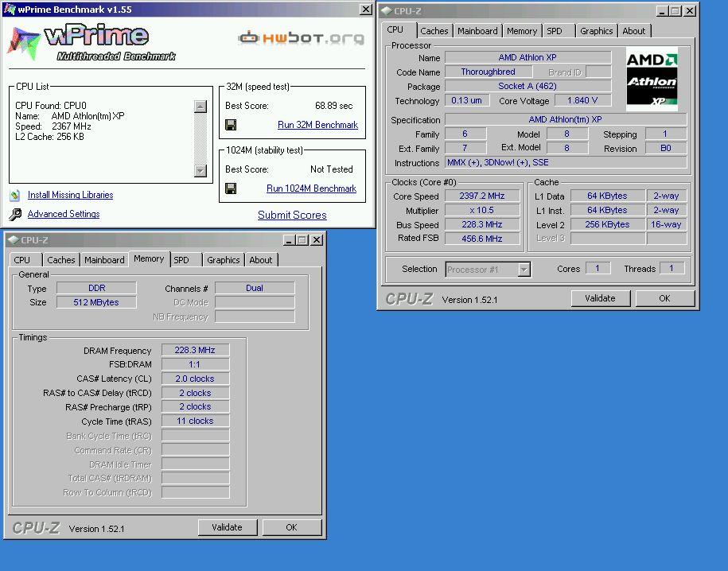Click the Install Missing Libraries icon
728x571 pixels.
[x=15, y=196]
